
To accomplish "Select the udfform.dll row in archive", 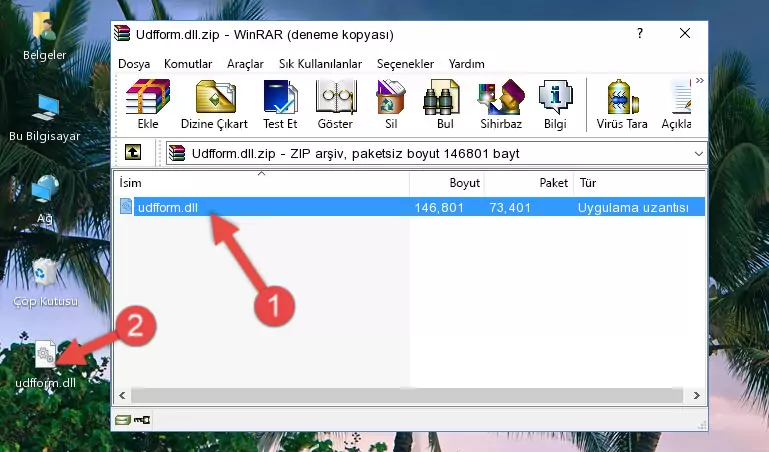I will 412,207.
